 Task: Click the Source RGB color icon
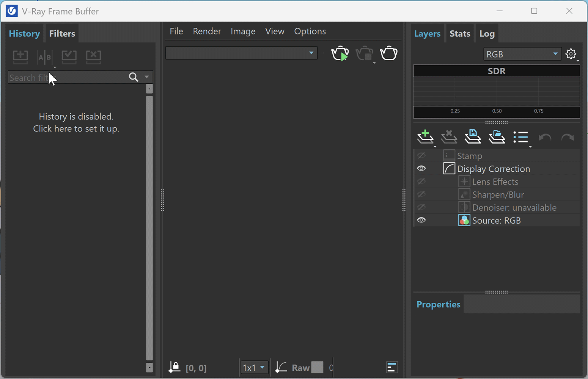tap(464, 220)
